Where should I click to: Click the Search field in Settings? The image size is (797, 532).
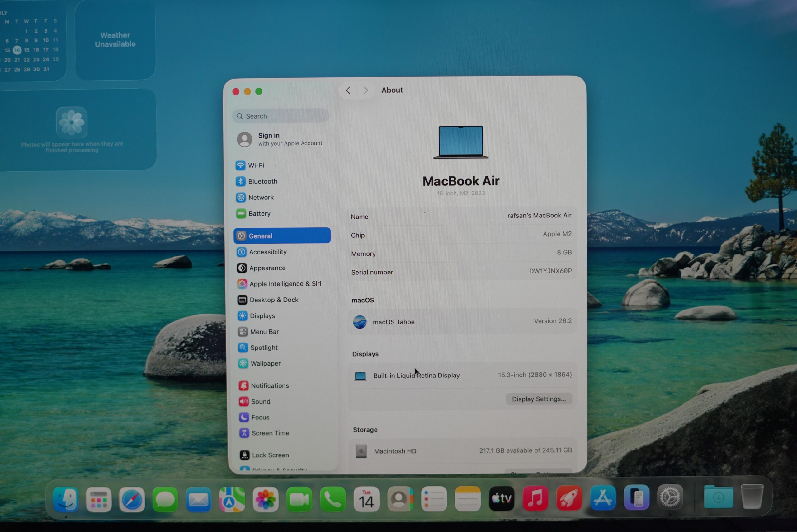point(281,116)
